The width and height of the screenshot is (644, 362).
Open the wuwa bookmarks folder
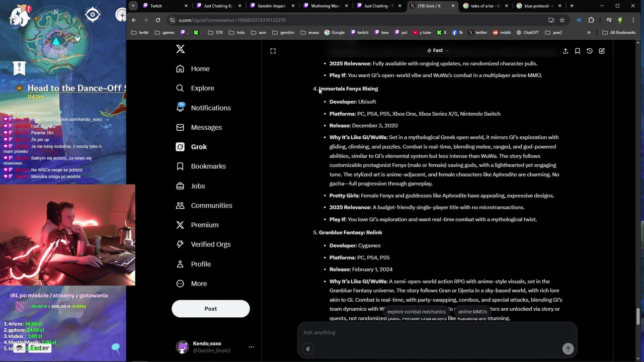coord(309,33)
